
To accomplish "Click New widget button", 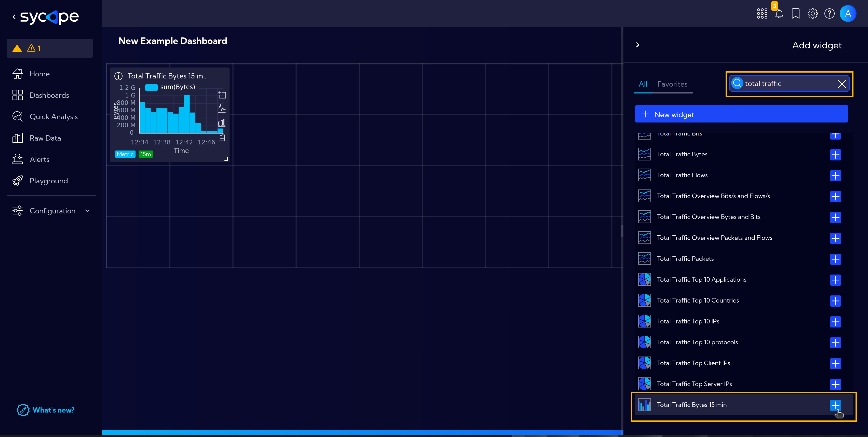I will (x=741, y=114).
